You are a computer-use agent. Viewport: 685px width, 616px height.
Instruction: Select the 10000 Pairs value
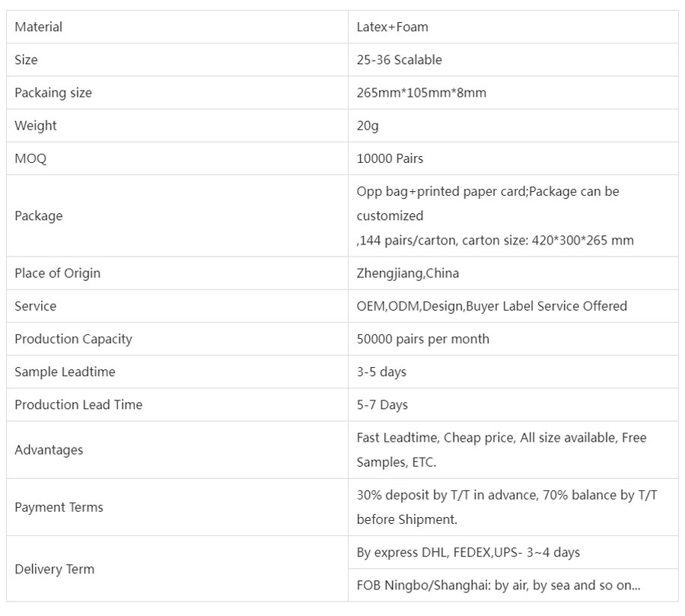click(x=390, y=158)
